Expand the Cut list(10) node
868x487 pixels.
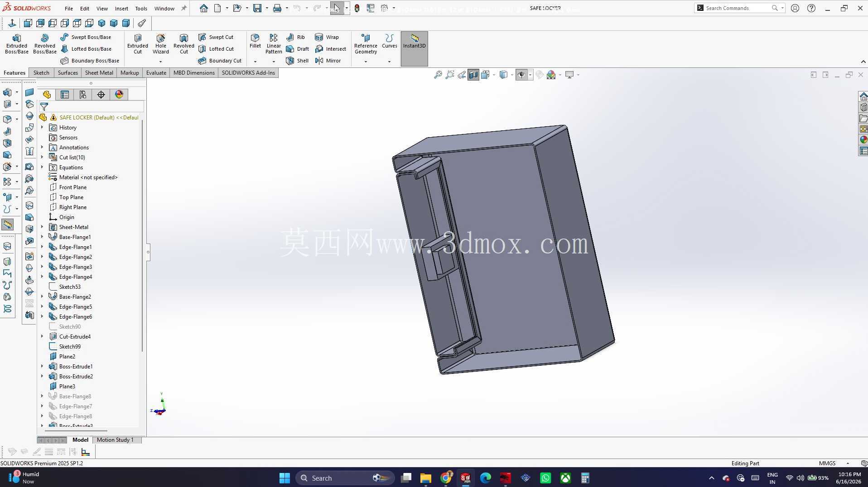pos(42,158)
